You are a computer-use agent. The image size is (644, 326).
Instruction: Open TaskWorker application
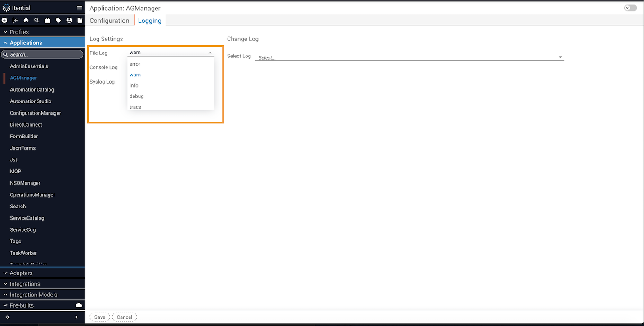[23, 253]
